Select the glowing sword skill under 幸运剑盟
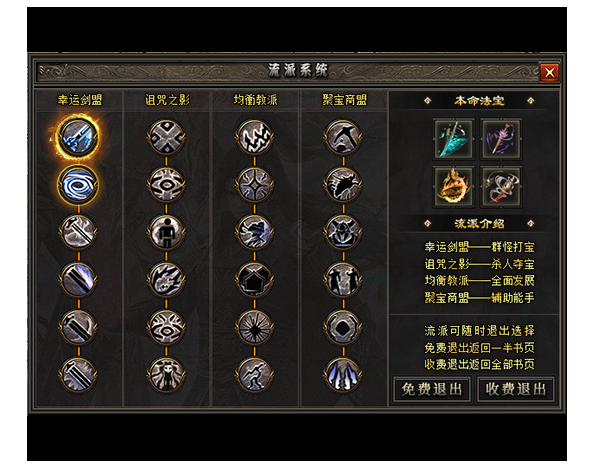This screenshot has height=468, width=594. coord(78,136)
